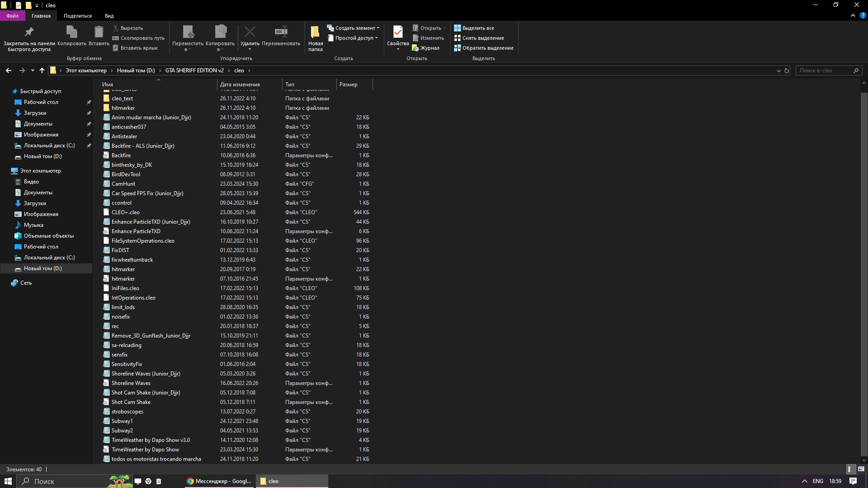Click Paste shortcut (Вставить ярлык)
Screen dimensions: 868x488
[135, 48]
